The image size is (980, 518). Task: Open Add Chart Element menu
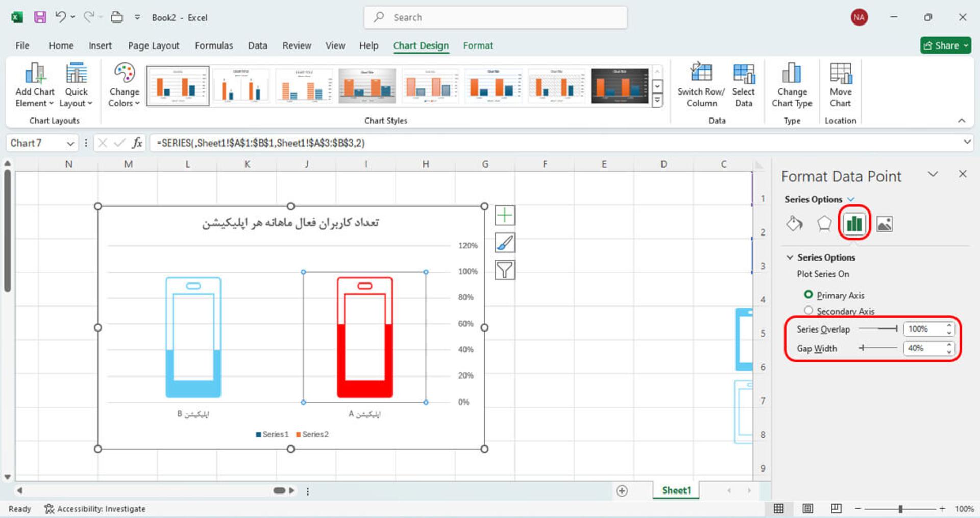35,85
